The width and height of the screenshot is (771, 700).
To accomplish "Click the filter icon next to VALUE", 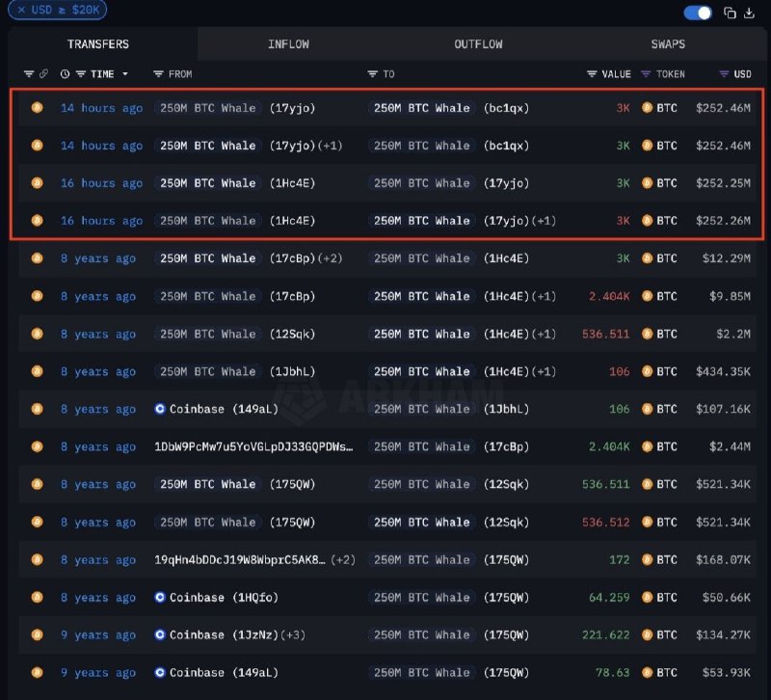I will click(592, 74).
